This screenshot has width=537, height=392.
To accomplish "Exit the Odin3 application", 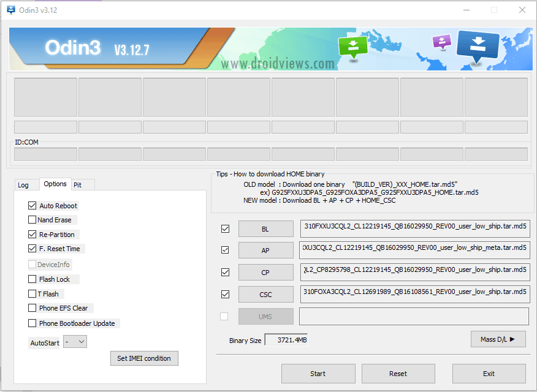I will tap(489, 374).
